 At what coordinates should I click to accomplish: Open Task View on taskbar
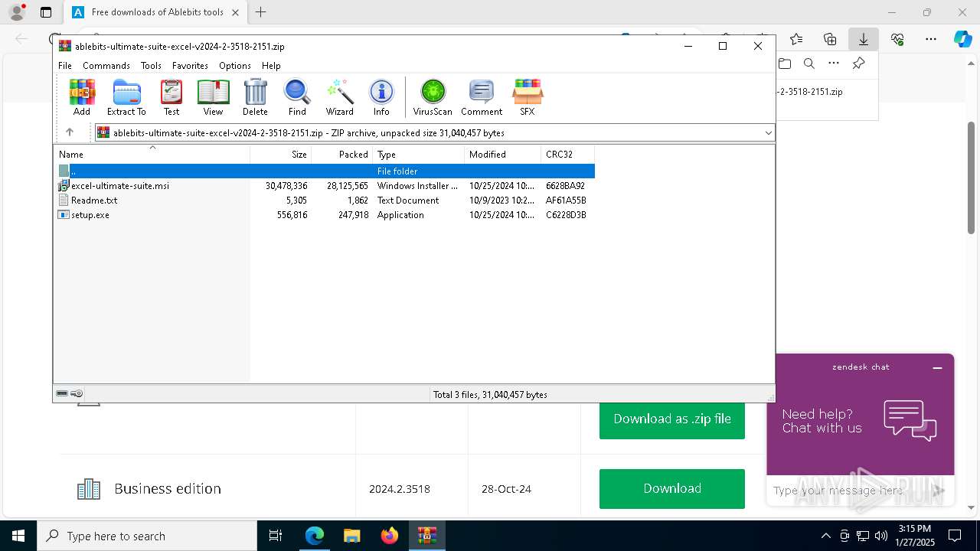tap(276, 536)
